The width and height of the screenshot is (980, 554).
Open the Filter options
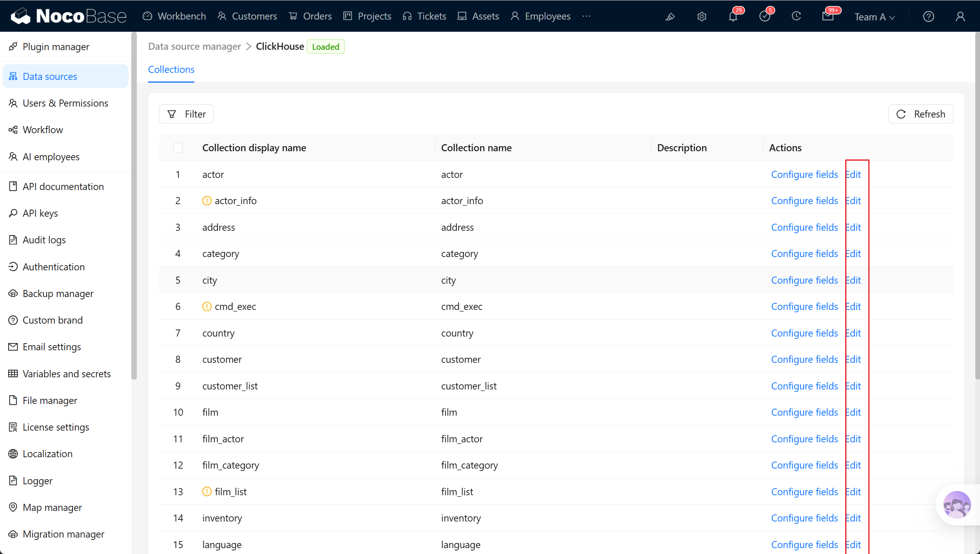186,114
